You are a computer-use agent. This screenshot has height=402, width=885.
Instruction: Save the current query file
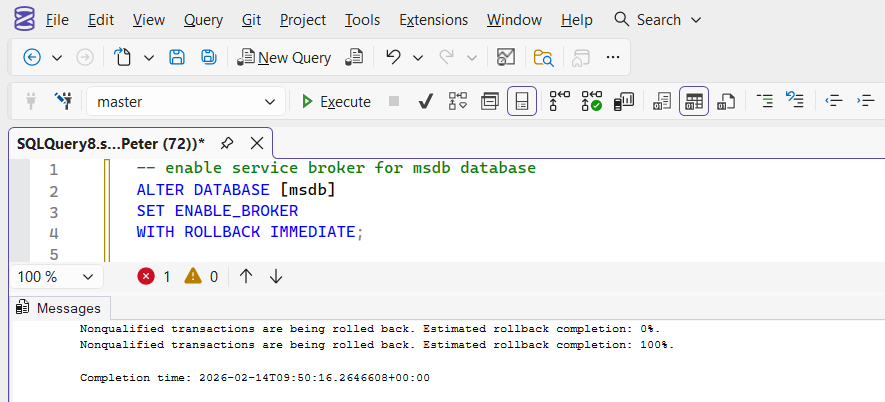click(177, 57)
